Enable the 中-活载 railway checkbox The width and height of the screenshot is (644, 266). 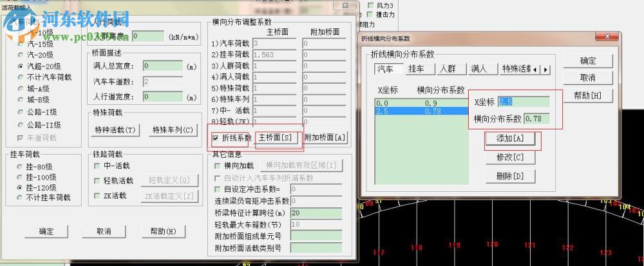pyautogui.click(x=97, y=166)
